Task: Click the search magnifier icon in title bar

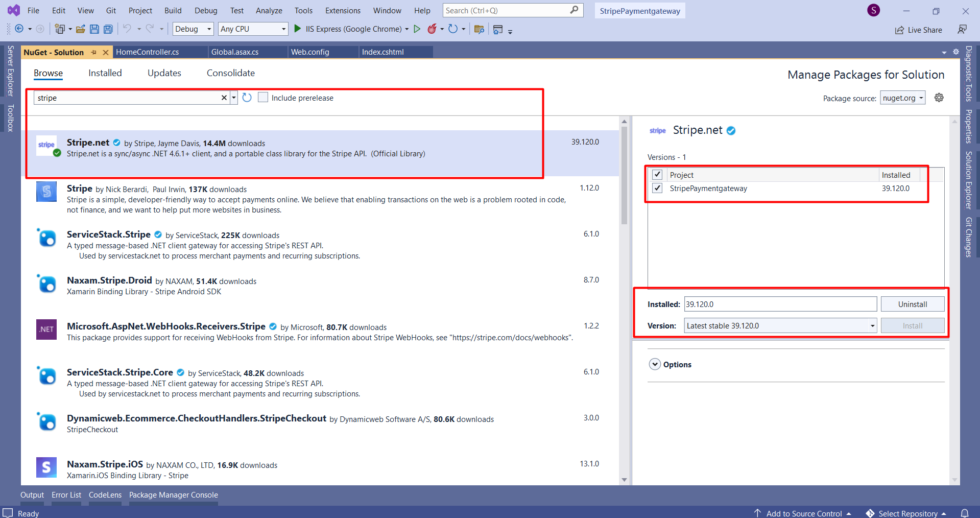Action: coord(574,10)
